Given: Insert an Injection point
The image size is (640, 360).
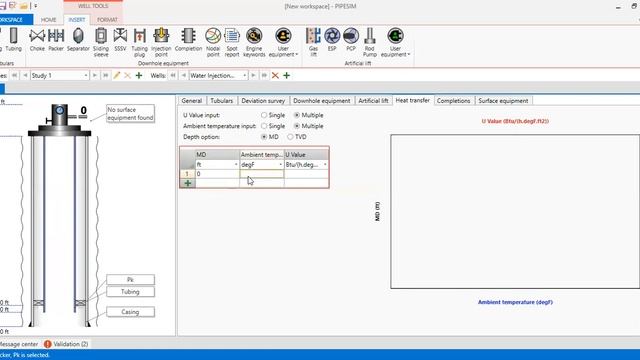Looking at the screenshot, I should [x=161, y=42].
